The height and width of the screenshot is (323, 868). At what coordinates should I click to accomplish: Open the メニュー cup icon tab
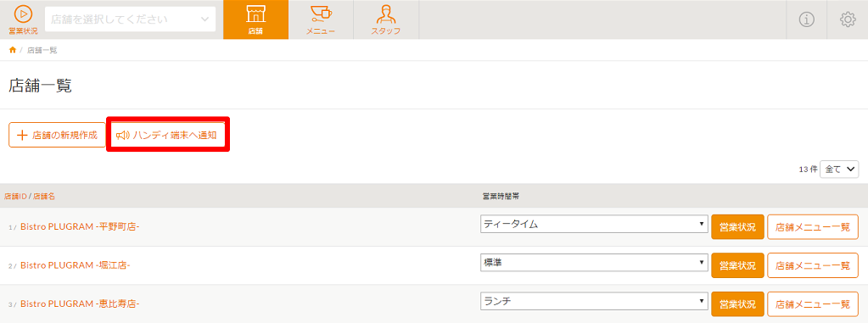tap(321, 19)
